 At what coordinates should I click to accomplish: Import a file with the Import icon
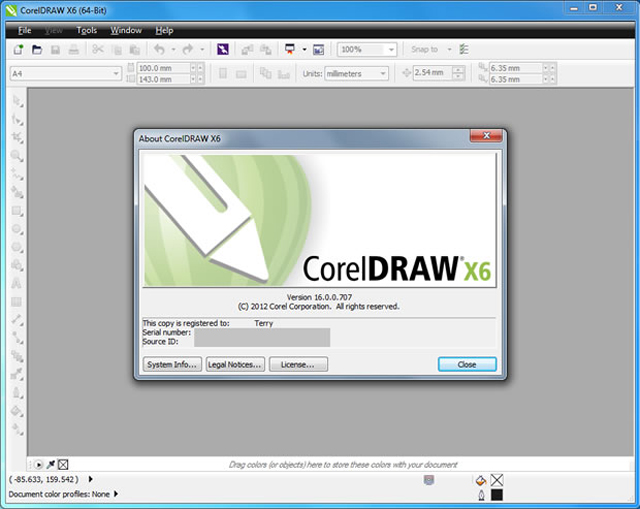click(x=247, y=50)
